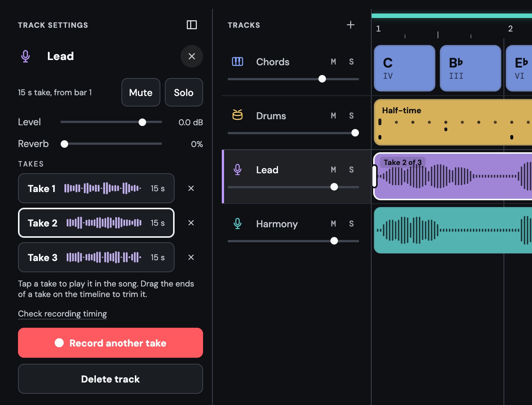Click the Drums volume slider handle
The image size is (532, 405).
tap(355, 133)
